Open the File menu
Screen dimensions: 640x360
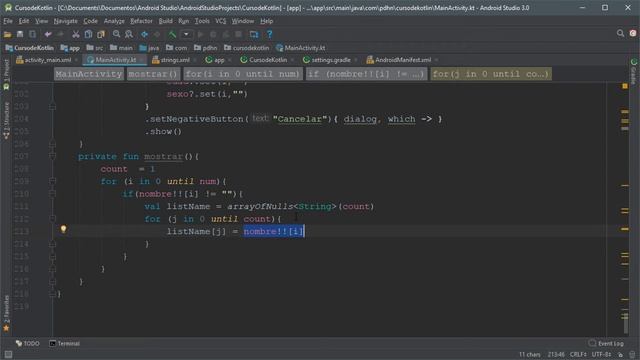(8, 21)
